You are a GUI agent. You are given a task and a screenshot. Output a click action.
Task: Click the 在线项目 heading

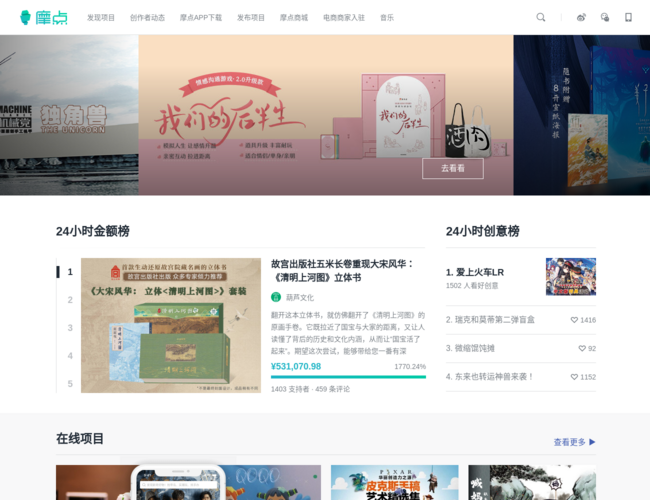80,439
